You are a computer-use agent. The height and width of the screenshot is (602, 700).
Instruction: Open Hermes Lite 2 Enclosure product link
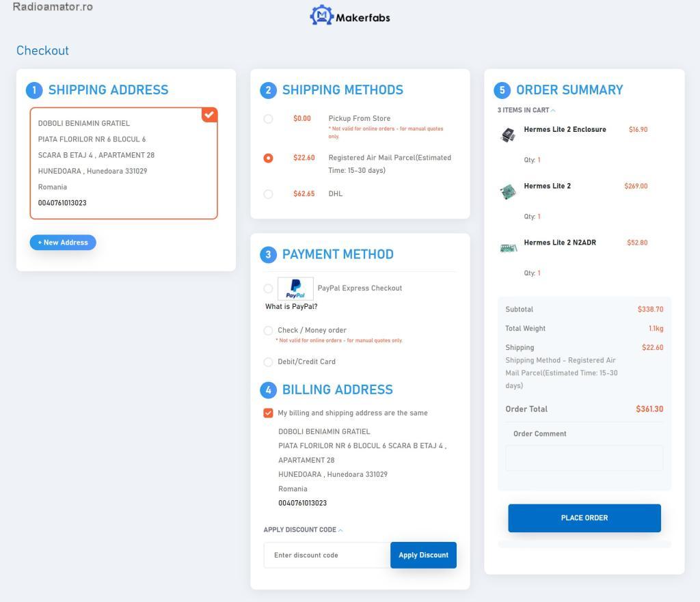point(565,129)
